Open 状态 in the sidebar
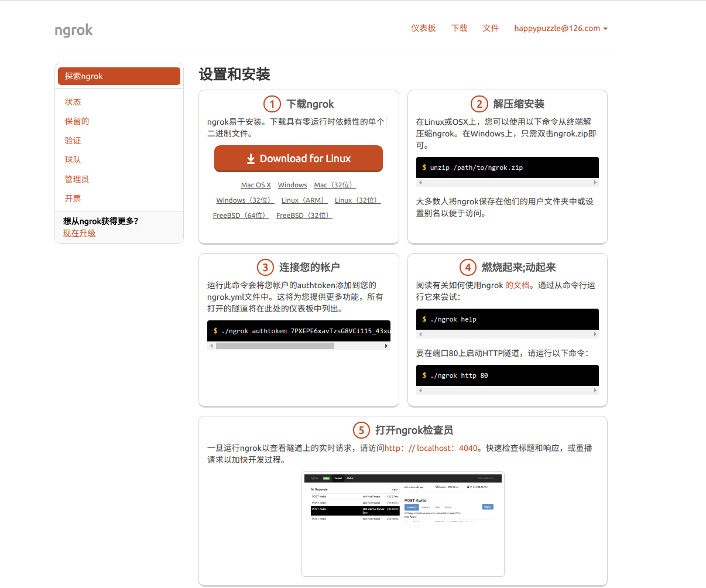This screenshot has height=588, width=706. pyautogui.click(x=73, y=102)
